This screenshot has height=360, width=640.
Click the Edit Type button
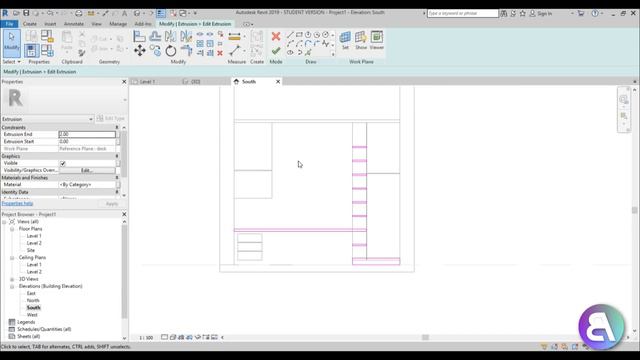(x=111, y=119)
